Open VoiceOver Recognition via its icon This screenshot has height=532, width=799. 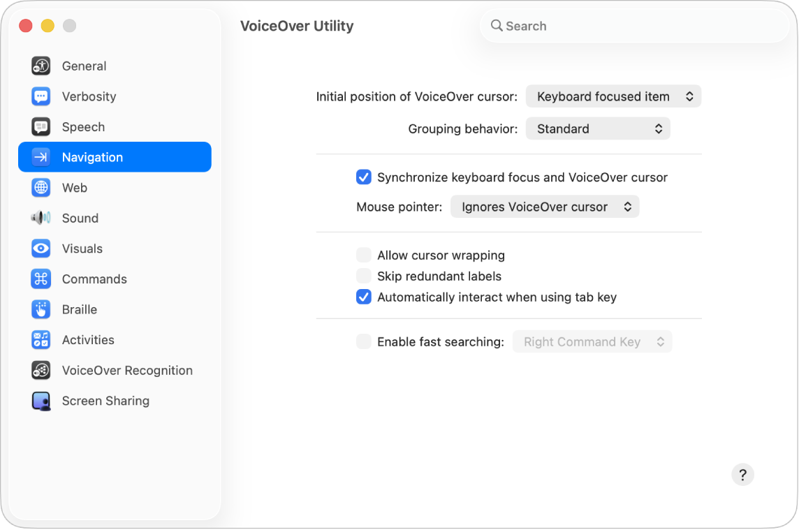41,370
